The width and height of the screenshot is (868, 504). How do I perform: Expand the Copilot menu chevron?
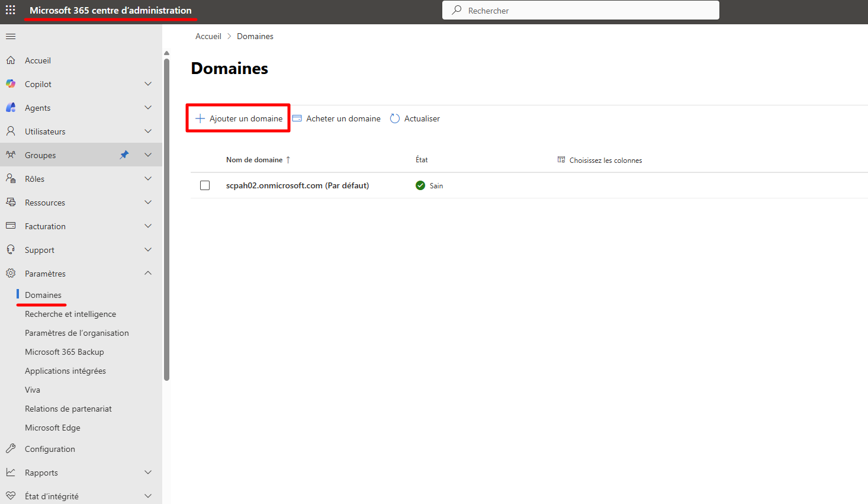pyautogui.click(x=148, y=84)
